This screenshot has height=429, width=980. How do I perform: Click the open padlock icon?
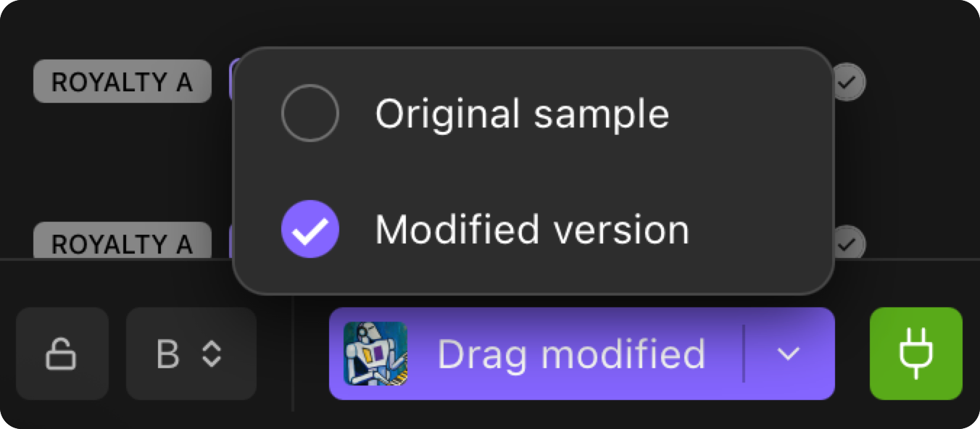tap(62, 354)
